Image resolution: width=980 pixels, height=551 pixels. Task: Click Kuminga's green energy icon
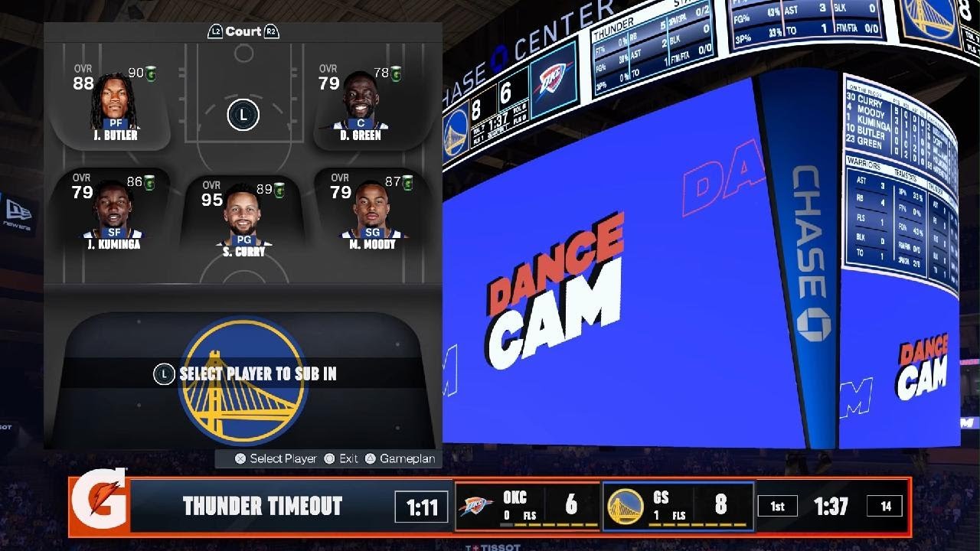[x=150, y=182]
